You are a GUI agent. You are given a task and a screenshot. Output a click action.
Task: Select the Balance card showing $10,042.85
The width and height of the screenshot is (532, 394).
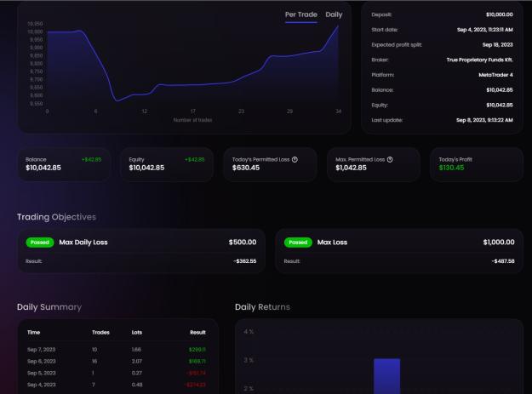[64, 164]
